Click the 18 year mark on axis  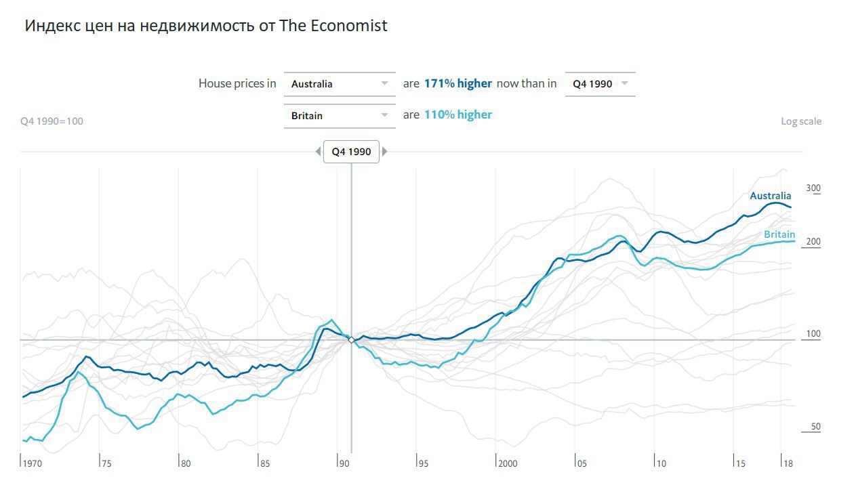(788, 463)
